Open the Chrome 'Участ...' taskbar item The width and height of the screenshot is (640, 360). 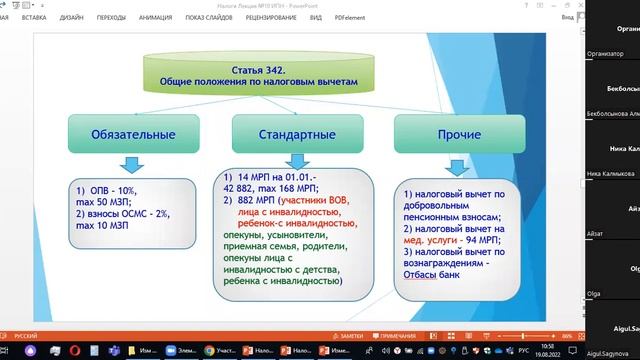point(220,350)
